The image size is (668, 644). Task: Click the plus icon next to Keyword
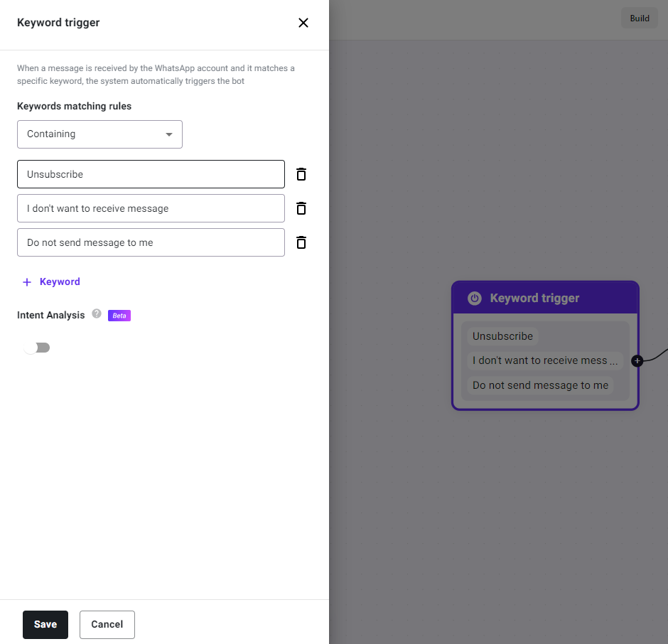coord(27,282)
